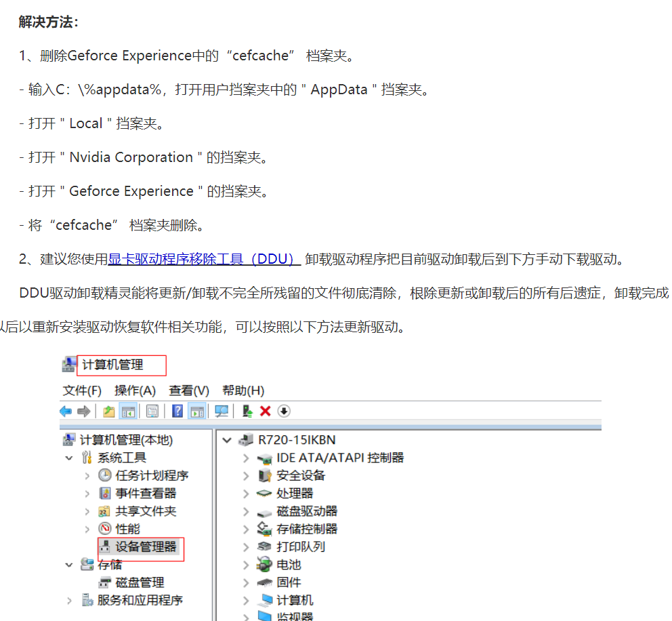Select the 电池 label

click(x=289, y=565)
